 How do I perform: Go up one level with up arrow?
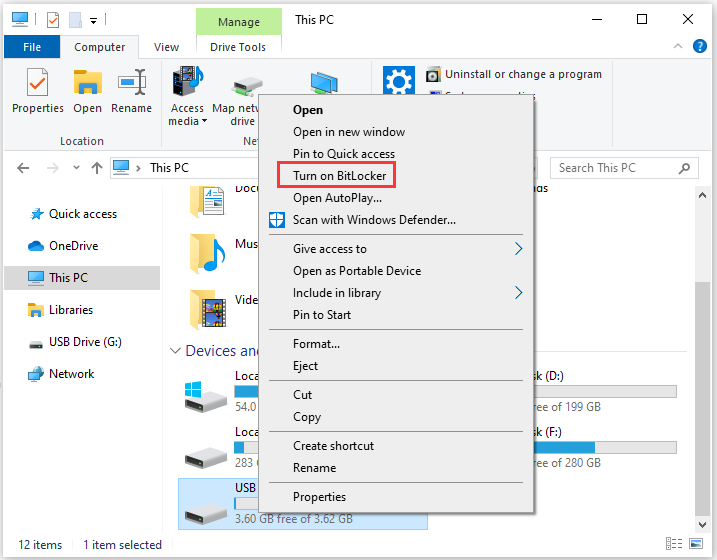[96, 168]
